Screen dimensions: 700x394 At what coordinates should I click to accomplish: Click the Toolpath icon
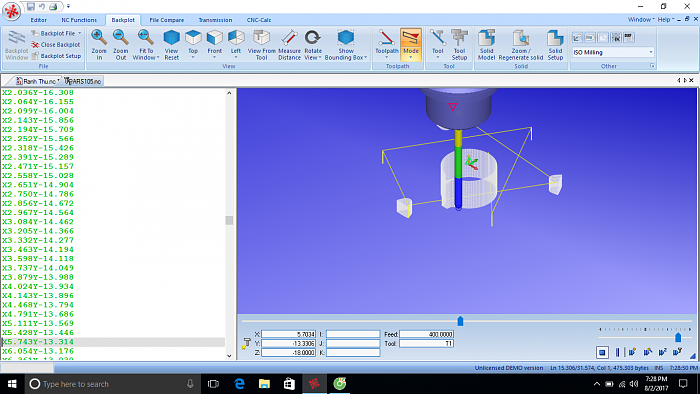(x=387, y=38)
